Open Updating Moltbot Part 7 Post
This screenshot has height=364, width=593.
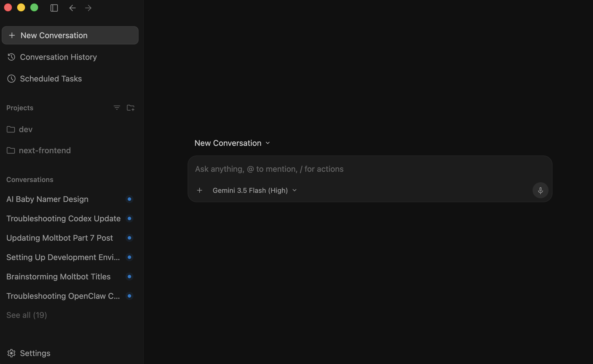60,238
